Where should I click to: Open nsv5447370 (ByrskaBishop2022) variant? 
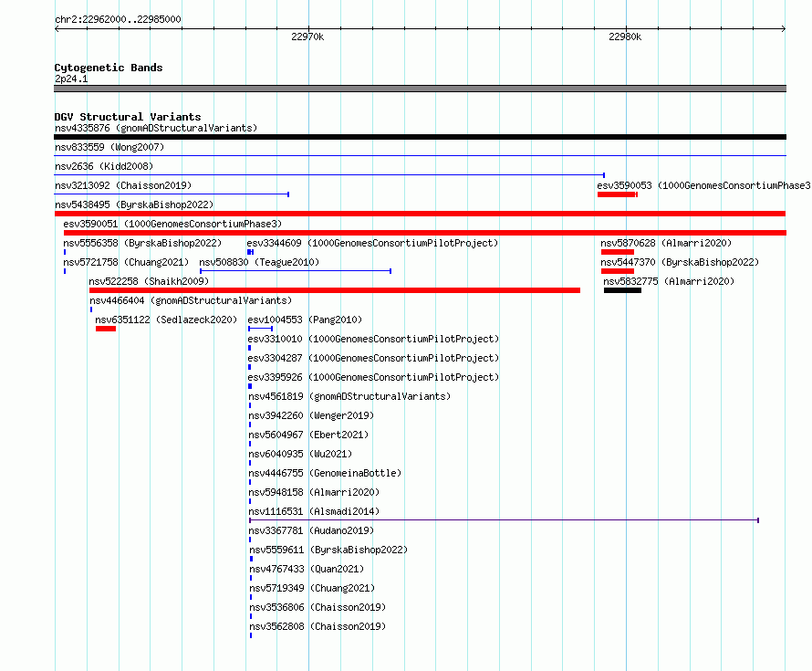(680, 262)
